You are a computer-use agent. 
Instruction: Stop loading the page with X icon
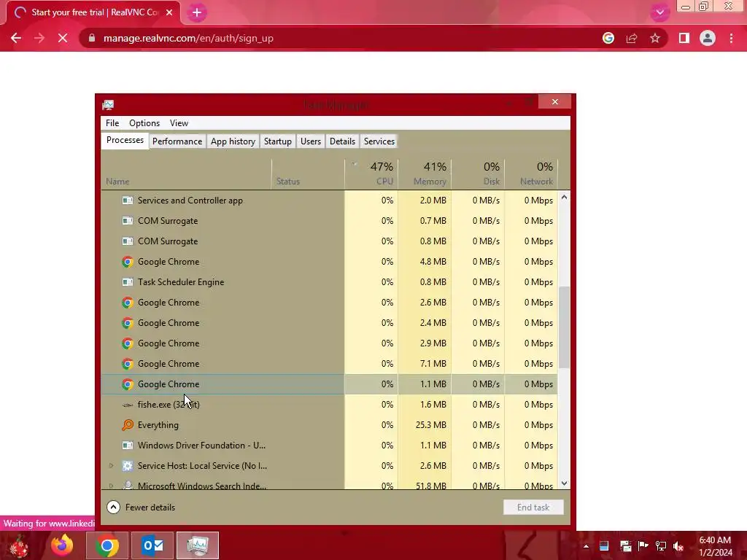63,38
